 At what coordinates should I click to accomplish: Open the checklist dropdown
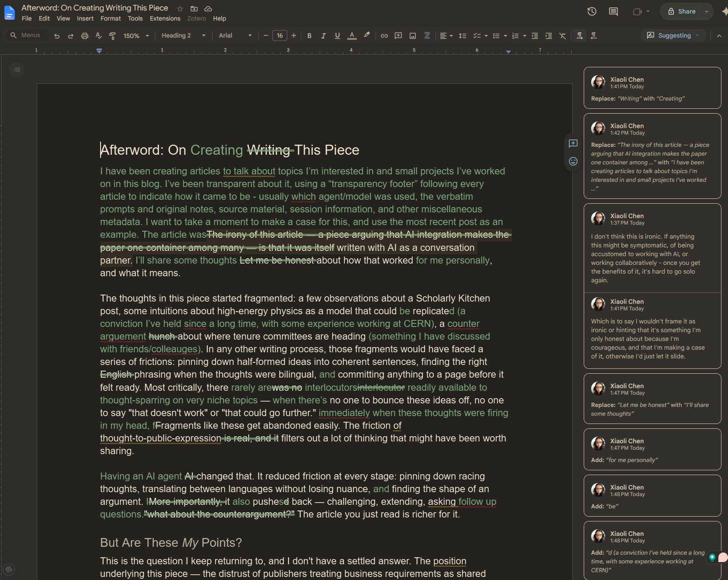(x=480, y=36)
